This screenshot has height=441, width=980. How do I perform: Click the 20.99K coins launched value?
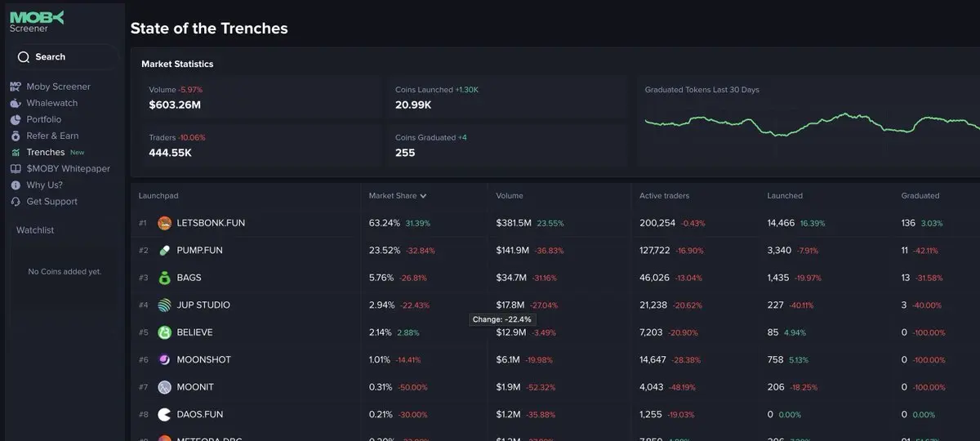point(413,105)
